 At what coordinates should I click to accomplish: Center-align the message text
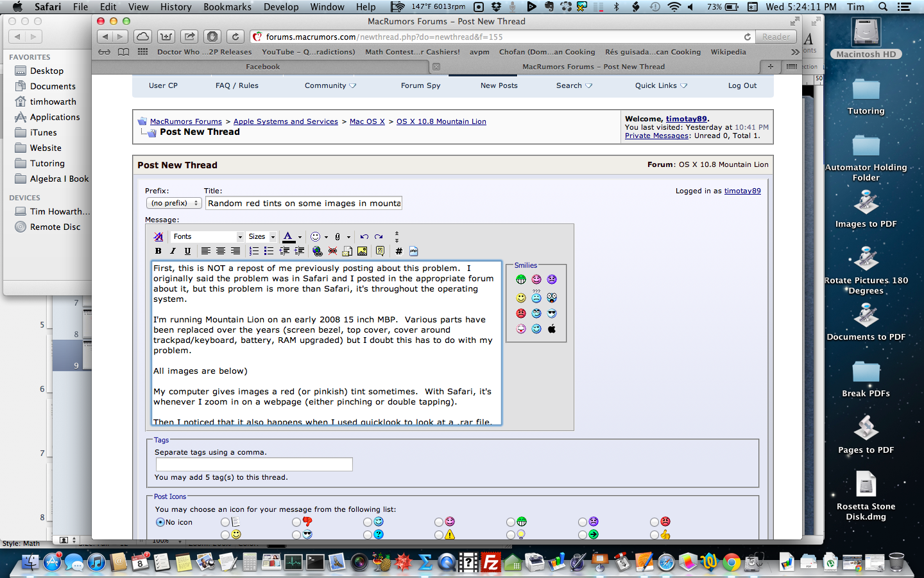(220, 251)
